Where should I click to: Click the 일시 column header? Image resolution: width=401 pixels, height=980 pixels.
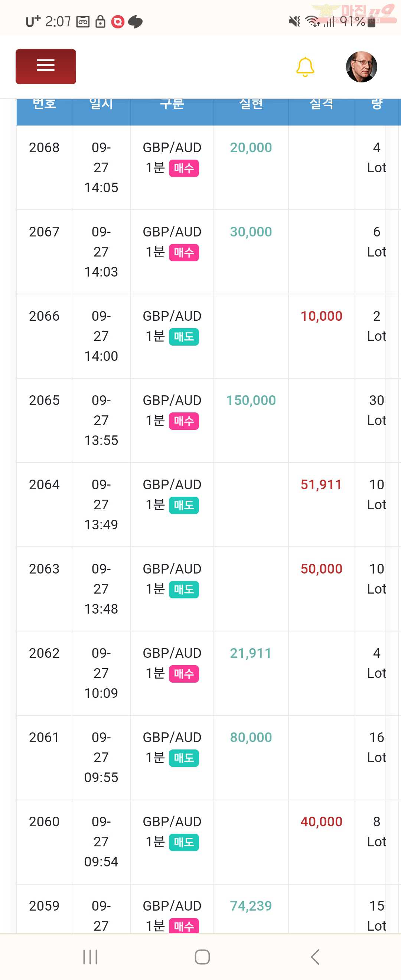tap(101, 104)
